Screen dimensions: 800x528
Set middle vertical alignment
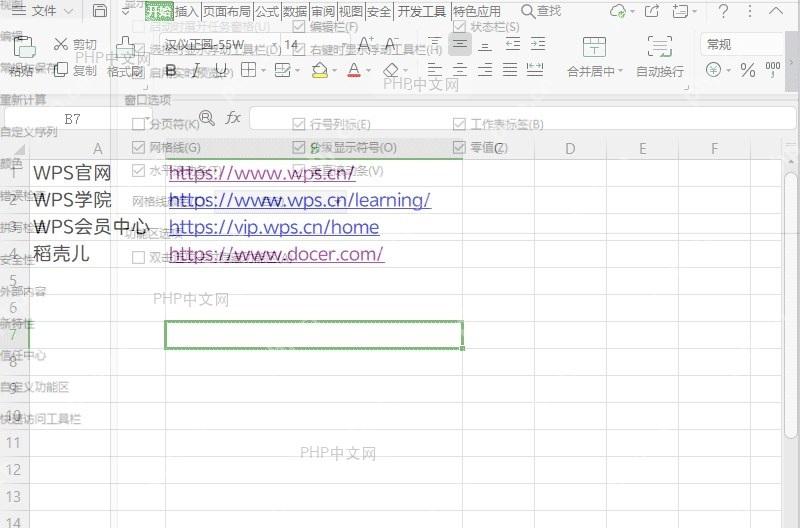460,44
